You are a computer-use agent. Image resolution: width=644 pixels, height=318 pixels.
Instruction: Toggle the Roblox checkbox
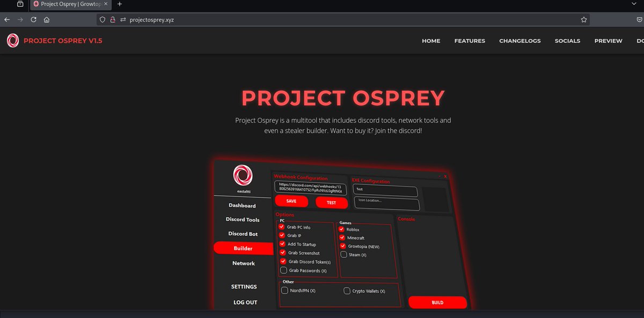342,230
